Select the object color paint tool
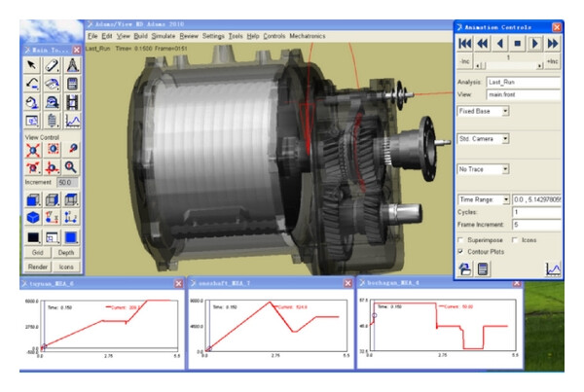Viewport: 584px width, 392px height. click(32, 102)
